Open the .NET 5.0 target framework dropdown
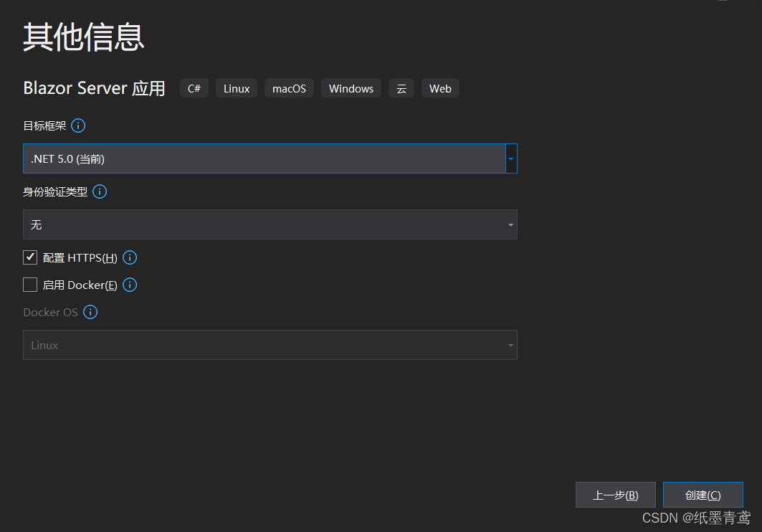The height and width of the screenshot is (532, 762). [270, 158]
